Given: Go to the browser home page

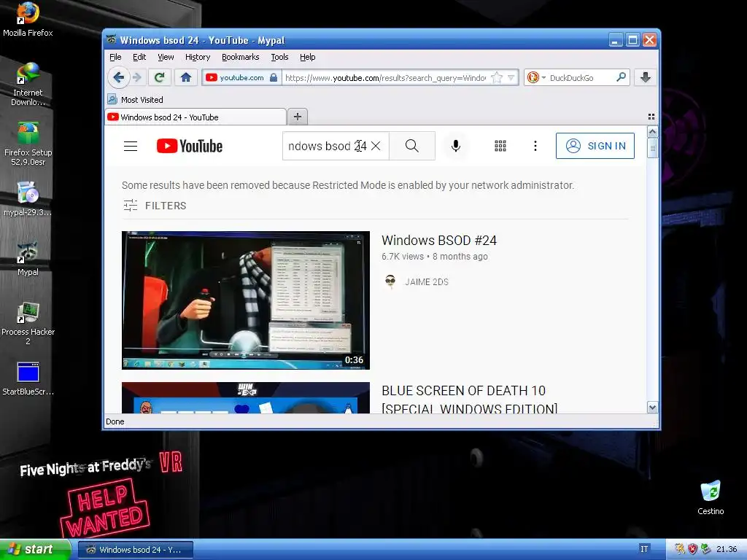Looking at the screenshot, I should click(186, 77).
